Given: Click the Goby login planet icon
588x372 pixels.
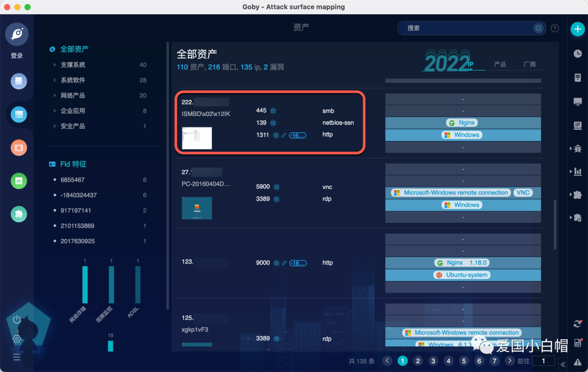Looking at the screenshot, I should click(x=17, y=34).
